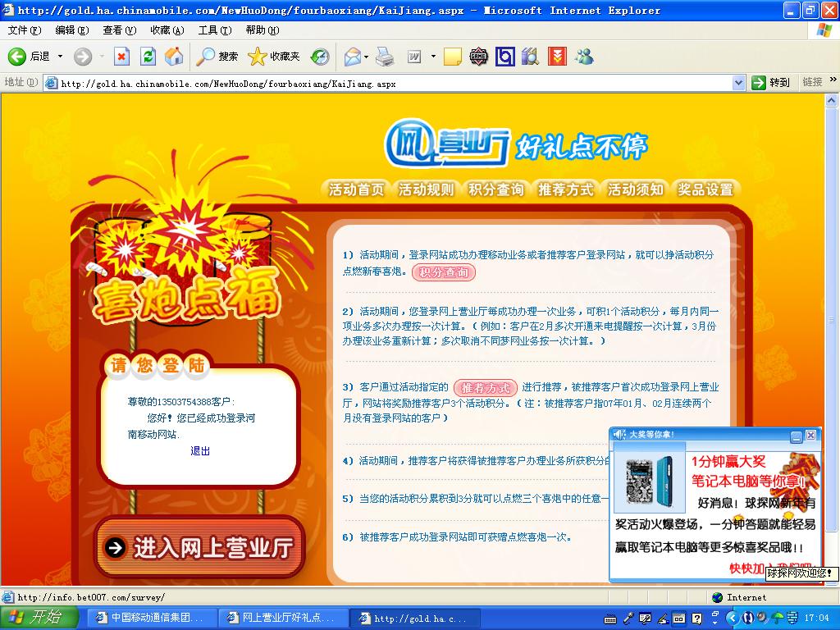This screenshot has height=630, width=840.
Task: Expand the Forward button history dropdown
Action: coord(102,57)
